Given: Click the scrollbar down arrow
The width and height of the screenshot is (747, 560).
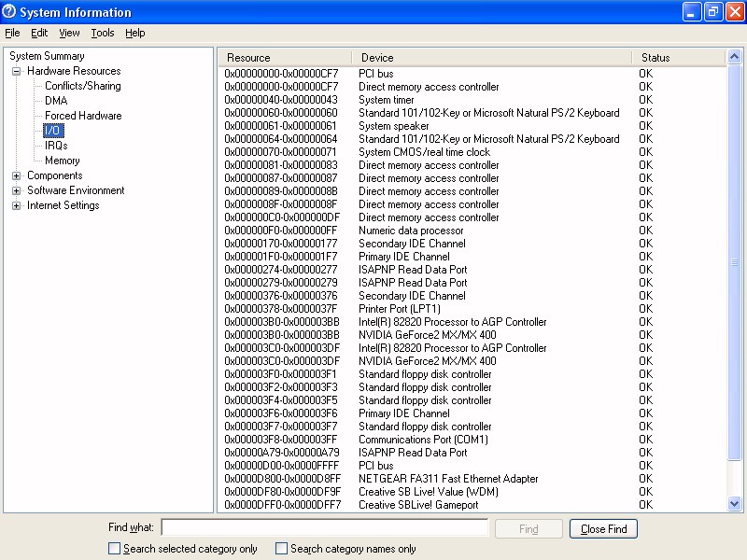Looking at the screenshot, I should (x=734, y=504).
